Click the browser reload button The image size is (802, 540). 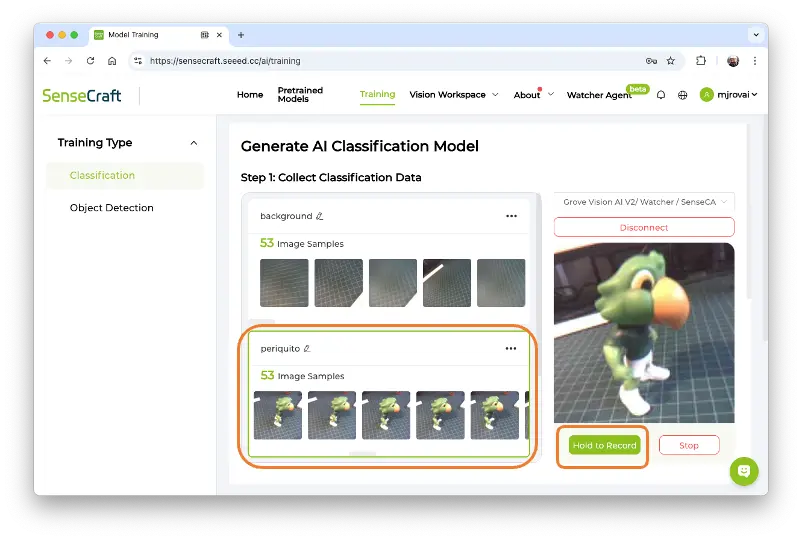tap(90, 61)
